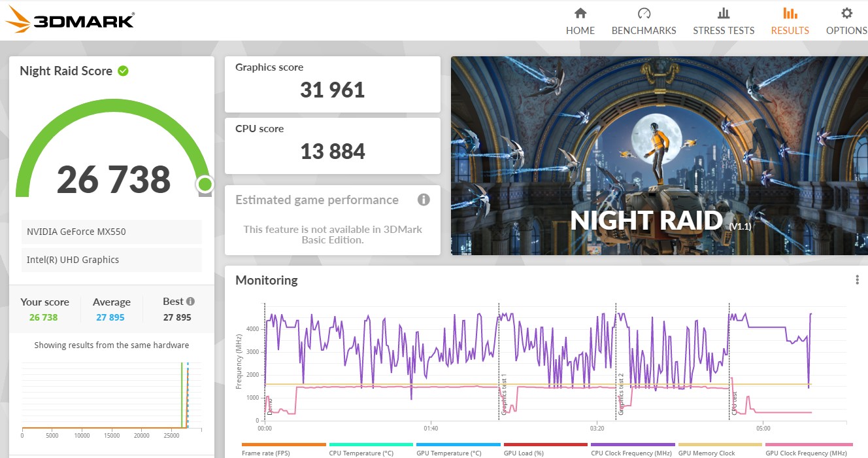Screen dimensions: 868x458
Task: Click the Graphics score value 31 961
Action: [333, 90]
